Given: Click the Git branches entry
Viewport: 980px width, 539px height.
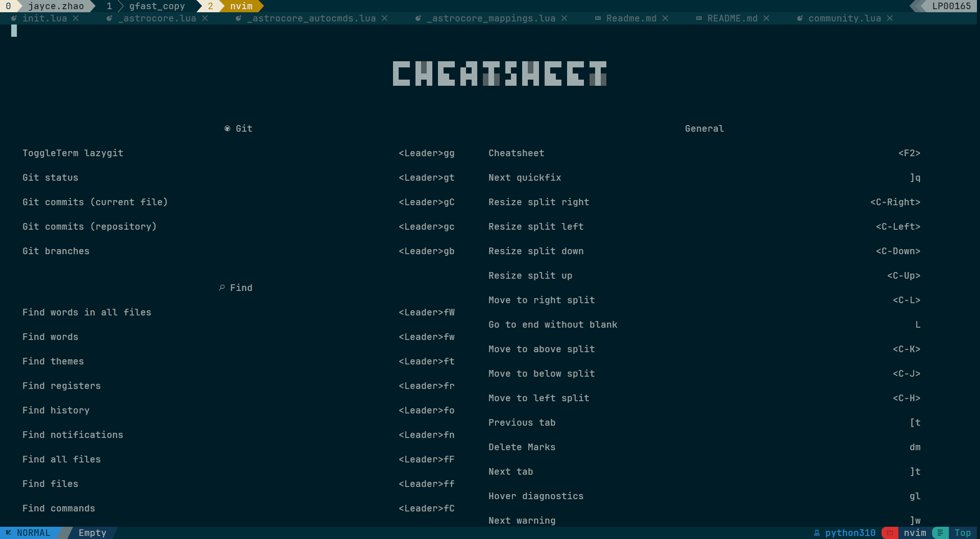Looking at the screenshot, I should pyautogui.click(x=56, y=251).
